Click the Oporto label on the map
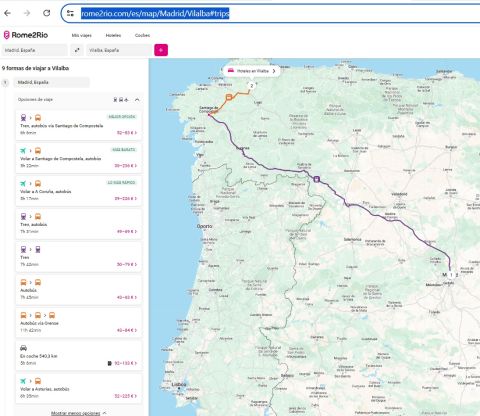 (x=204, y=226)
